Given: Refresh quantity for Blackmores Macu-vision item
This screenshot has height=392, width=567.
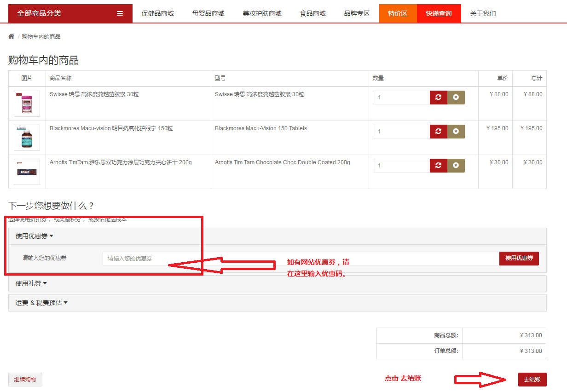Looking at the screenshot, I should pyautogui.click(x=438, y=132).
